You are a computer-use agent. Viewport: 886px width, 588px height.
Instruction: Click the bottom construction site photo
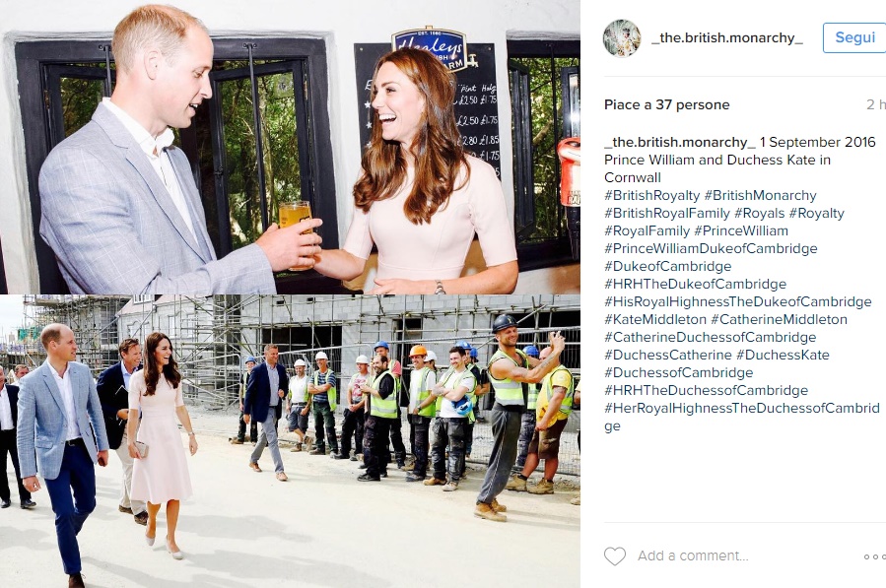click(290, 441)
